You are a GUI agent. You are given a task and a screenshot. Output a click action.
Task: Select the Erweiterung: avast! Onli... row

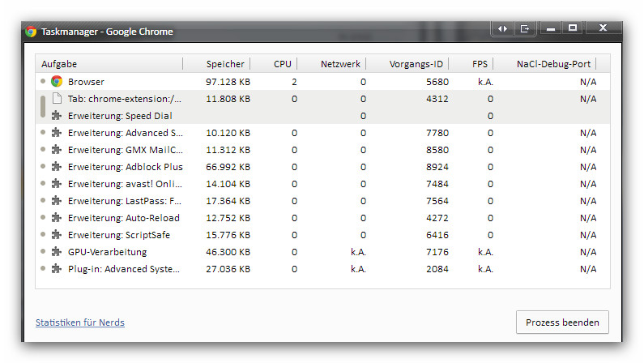click(323, 184)
